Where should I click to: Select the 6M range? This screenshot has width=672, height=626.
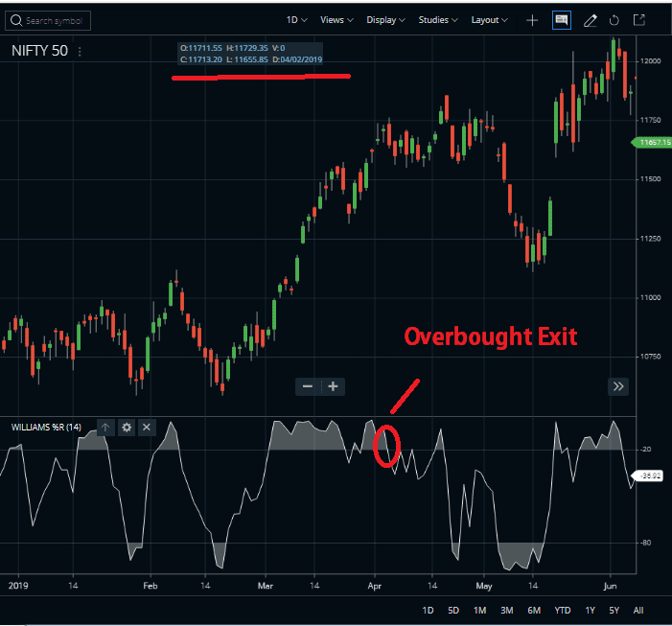(534, 610)
